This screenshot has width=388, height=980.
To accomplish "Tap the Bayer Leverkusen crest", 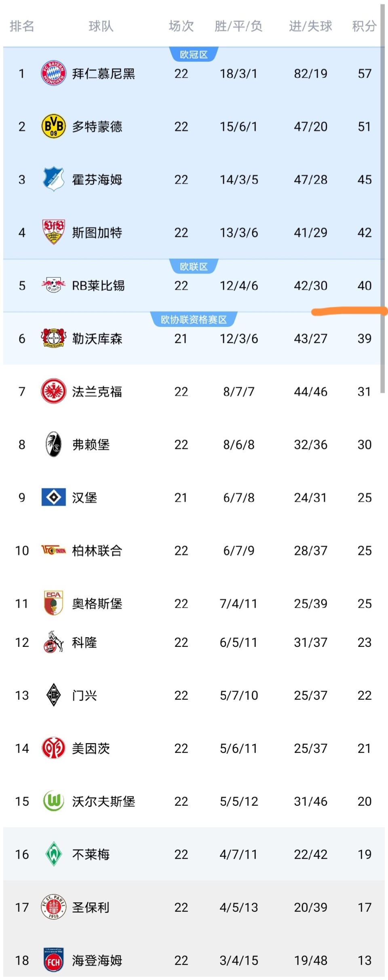I will pos(53,338).
